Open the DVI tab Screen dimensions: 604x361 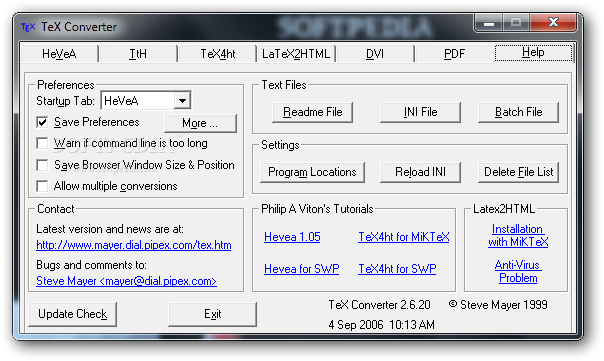375,54
